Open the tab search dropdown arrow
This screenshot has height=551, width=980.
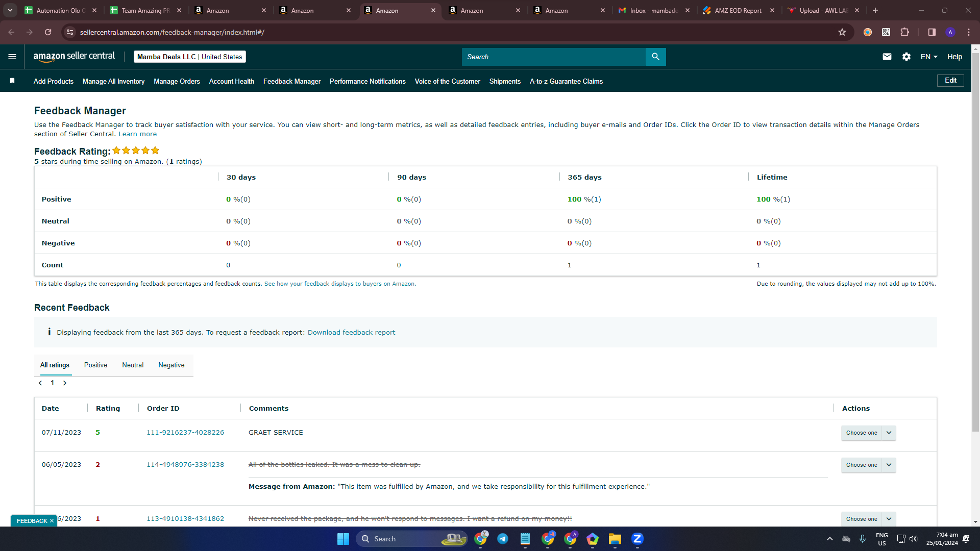[10, 10]
